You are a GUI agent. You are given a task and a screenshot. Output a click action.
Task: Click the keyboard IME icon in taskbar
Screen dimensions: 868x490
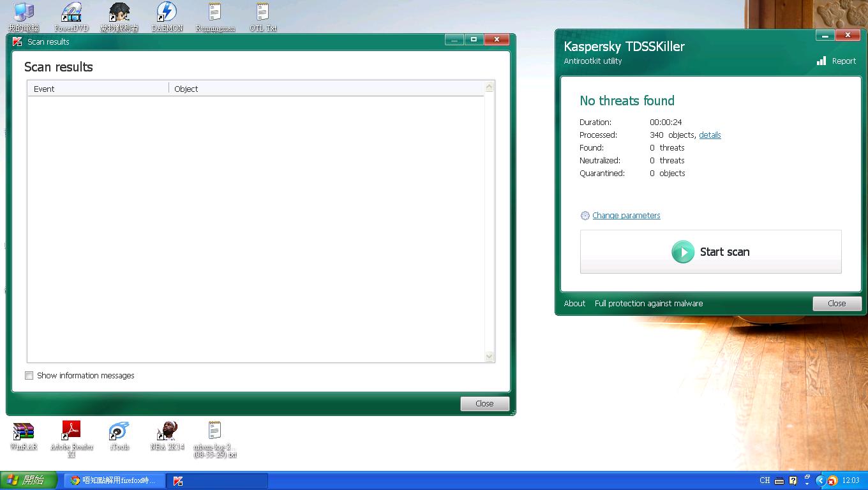click(x=779, y=480)
